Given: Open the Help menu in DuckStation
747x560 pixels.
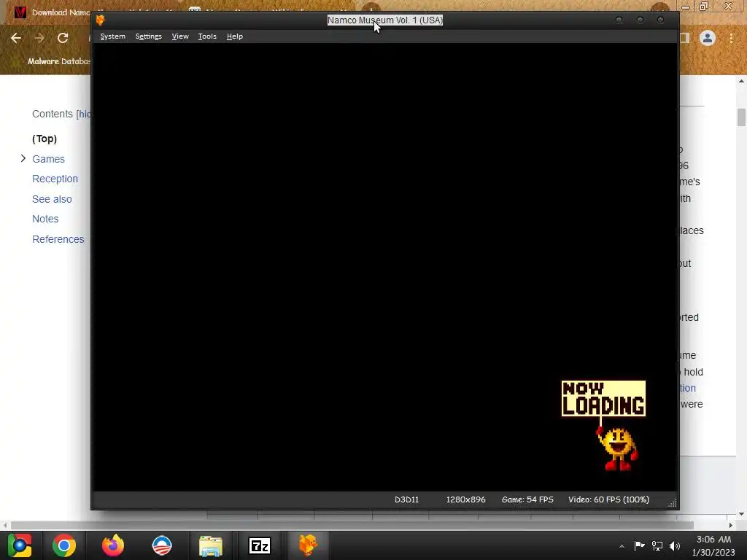Looking at the screenshot, I should 234,36.
